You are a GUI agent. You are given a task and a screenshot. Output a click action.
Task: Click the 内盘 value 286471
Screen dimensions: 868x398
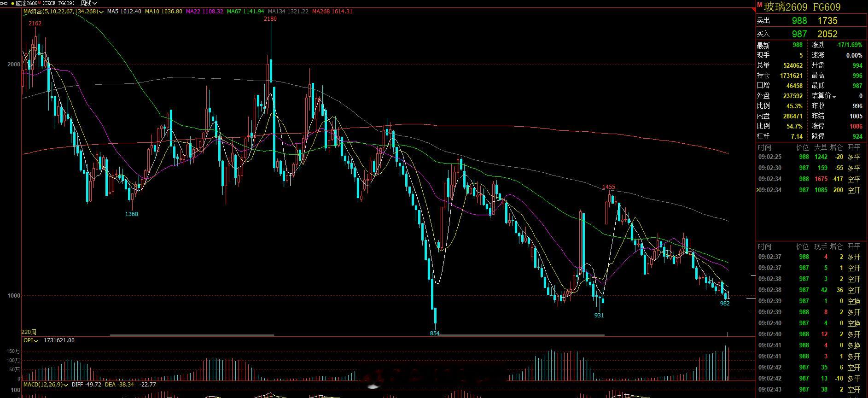[793, 116]
